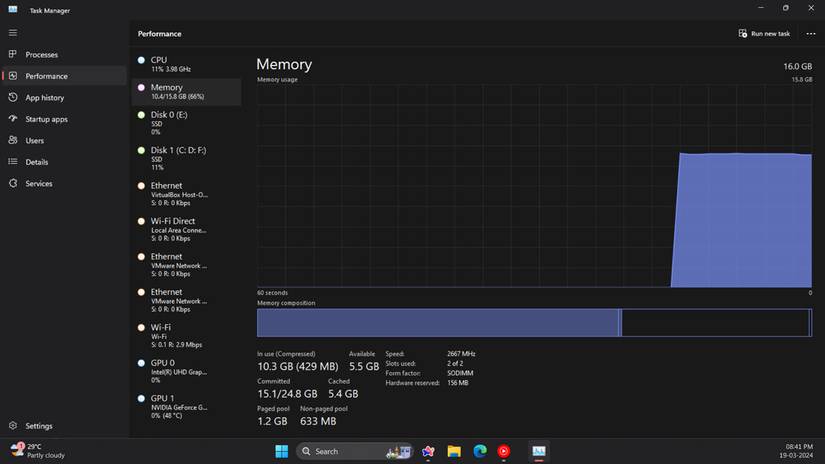Open Microsoft Edge from taskbar

coord(480,451)
